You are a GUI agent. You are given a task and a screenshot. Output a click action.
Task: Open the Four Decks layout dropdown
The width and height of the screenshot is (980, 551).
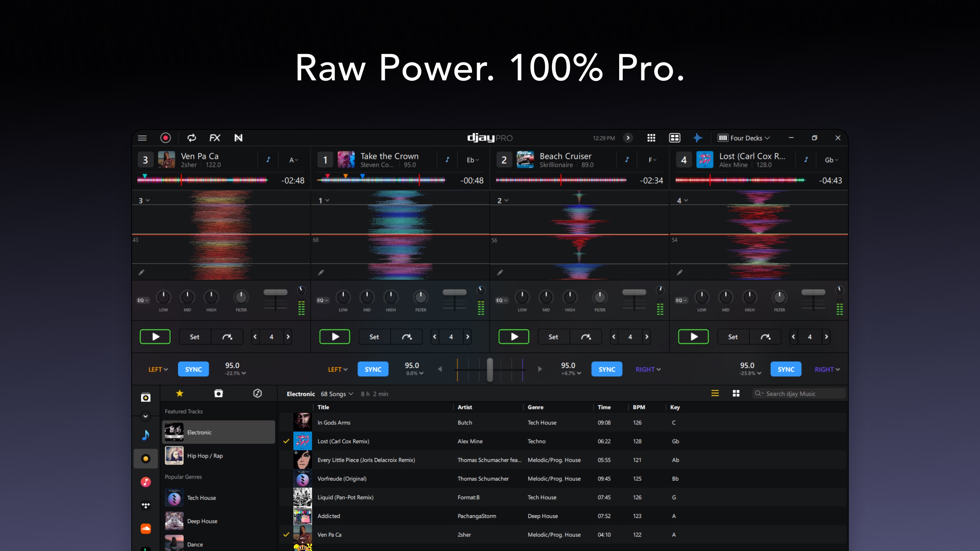(x=744, y=138)
